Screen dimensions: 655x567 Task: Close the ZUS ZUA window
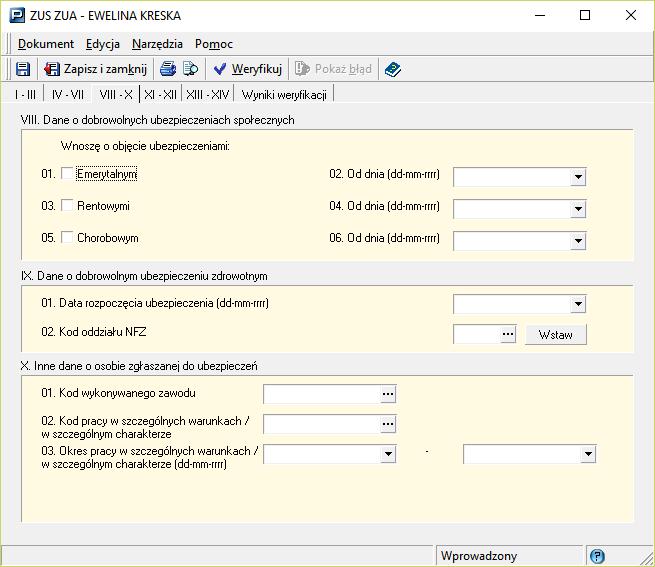631,15
